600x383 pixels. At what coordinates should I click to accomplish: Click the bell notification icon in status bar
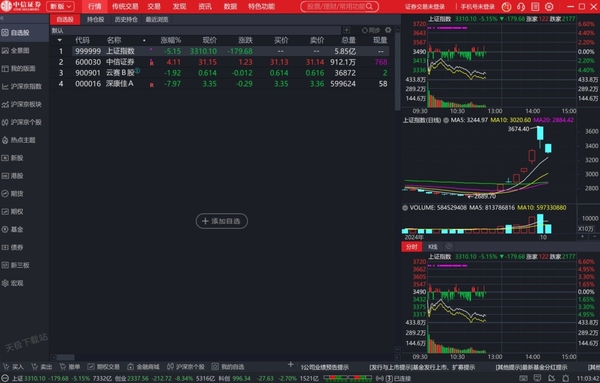click(x=565, y=378)
